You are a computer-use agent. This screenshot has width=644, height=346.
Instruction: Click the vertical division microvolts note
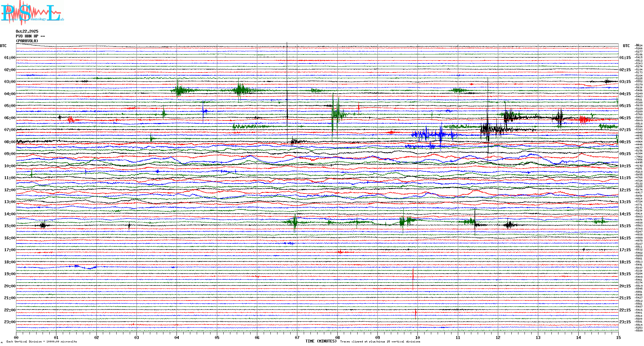pyautogui.click(x=42, y=342)
